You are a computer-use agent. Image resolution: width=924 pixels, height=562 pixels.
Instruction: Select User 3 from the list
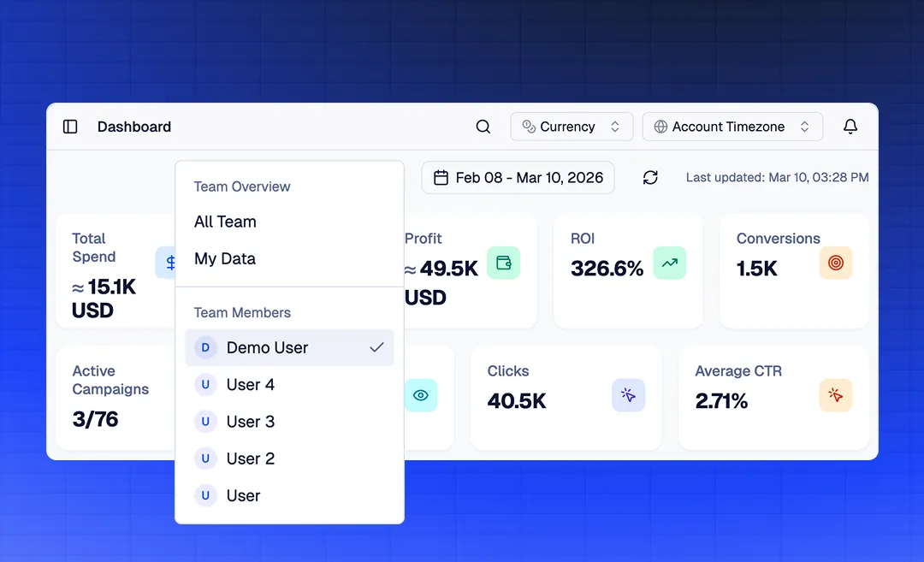coord(251,421)
